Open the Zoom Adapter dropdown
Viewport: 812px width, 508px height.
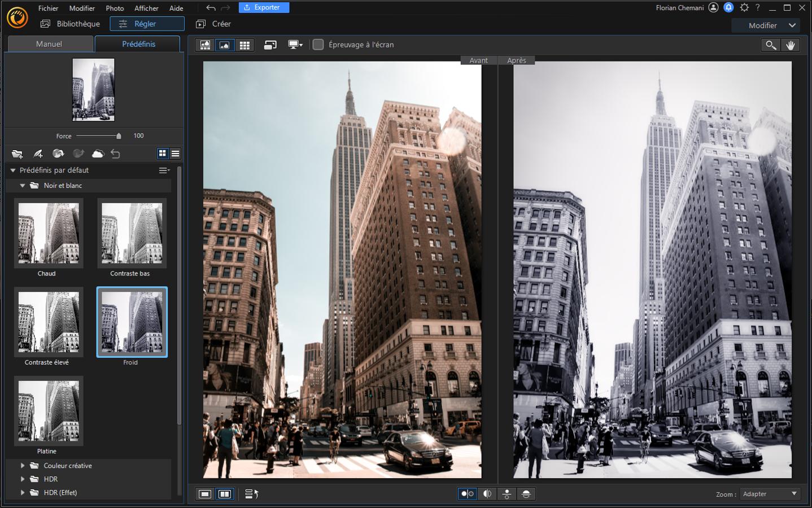click(x=770, y=494)
